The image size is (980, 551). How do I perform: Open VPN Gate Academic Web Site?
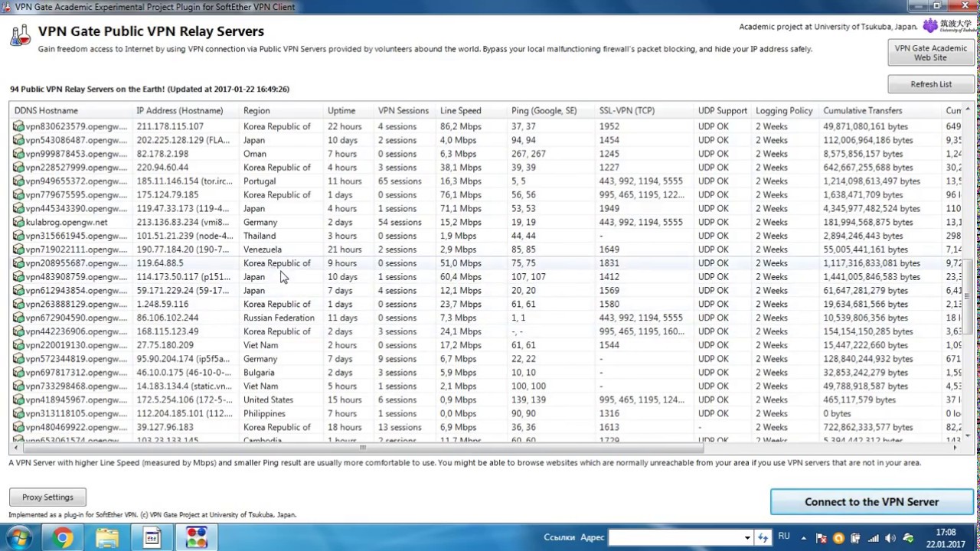[931, 53]
